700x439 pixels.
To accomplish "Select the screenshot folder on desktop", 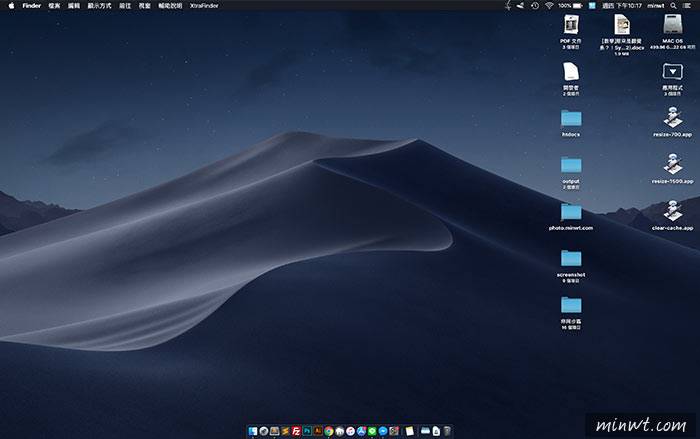I will 571,257.
